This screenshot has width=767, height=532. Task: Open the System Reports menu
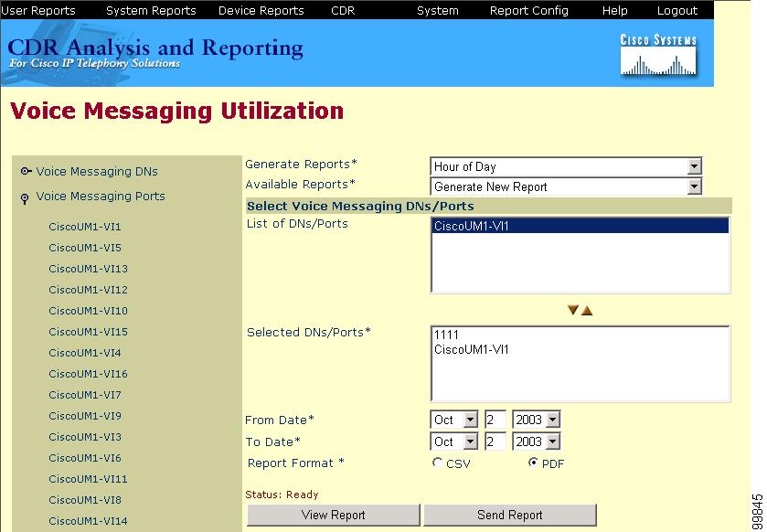(x=151, y=10)
